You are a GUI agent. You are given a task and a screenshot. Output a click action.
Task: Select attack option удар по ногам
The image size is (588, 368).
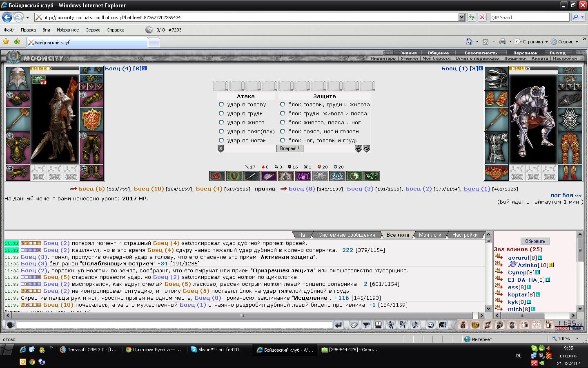coord(221,140)
